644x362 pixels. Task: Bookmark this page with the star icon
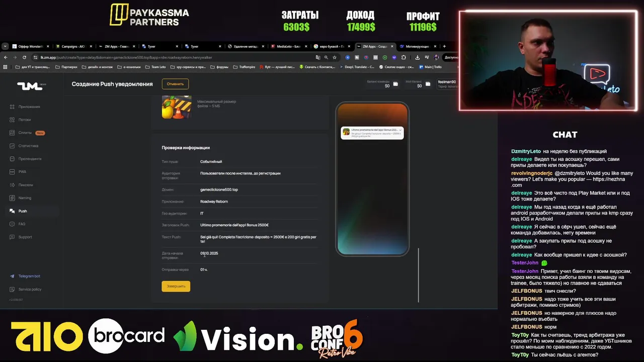tap(334, 57)
